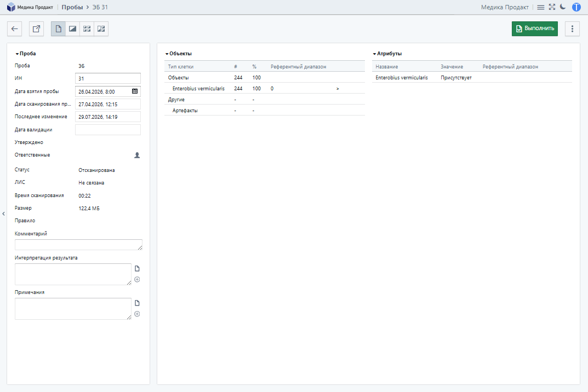Toggle dark theme moon icon

[x=563, y=7]
